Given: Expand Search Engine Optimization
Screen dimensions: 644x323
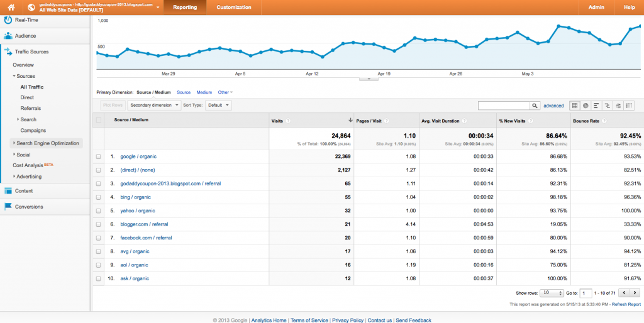Looking at the screenshot, I should click(14, 143).
